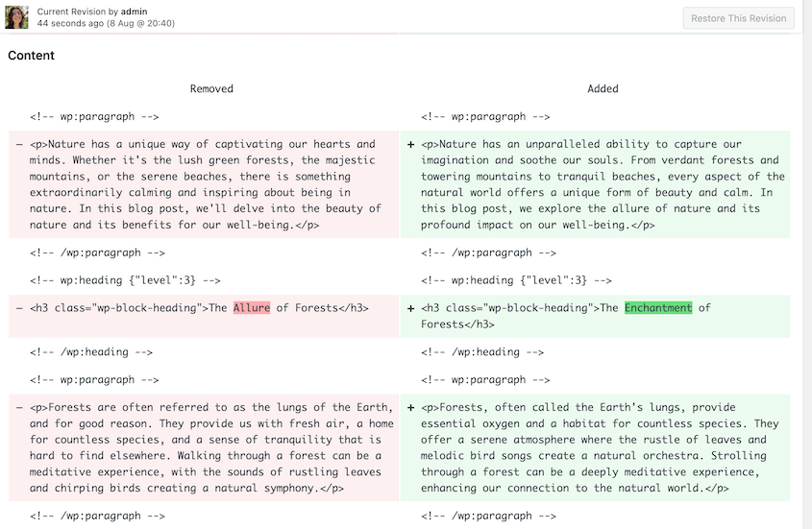Click the wp:heading level 3 comment in Removed column
Image resolution: width=812 pixels, height=529 pixels.
[125, 280]
